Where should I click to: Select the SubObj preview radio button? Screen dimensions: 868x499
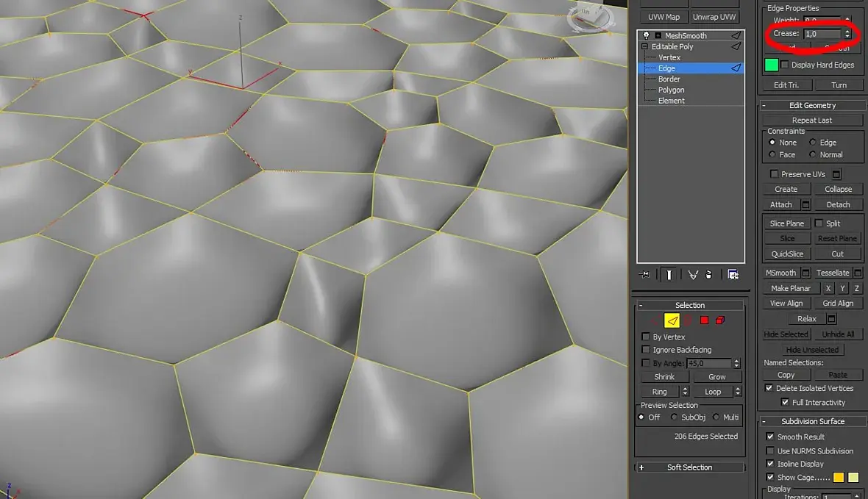(x=675, y=417)
